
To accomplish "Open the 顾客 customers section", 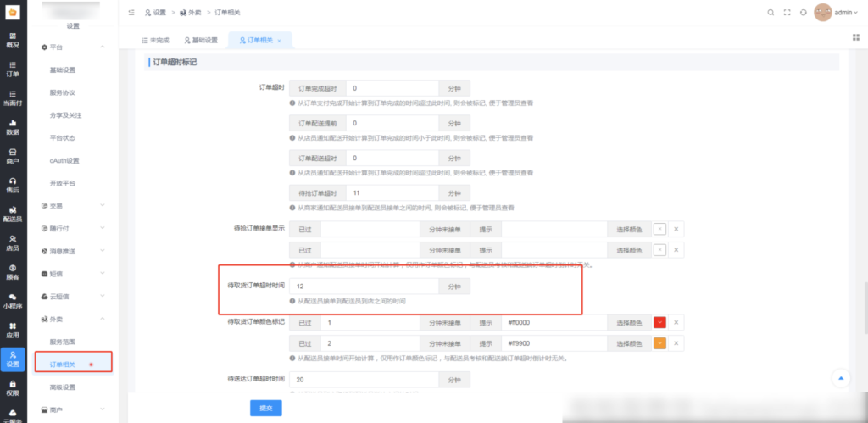I will [x=13, y=272].
